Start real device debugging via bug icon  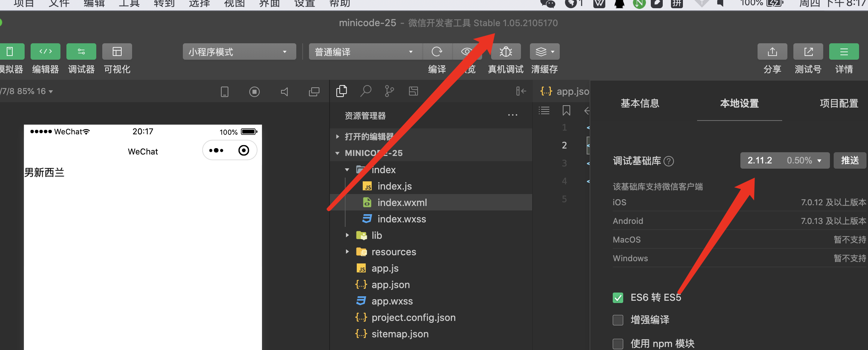click(506, 51)
